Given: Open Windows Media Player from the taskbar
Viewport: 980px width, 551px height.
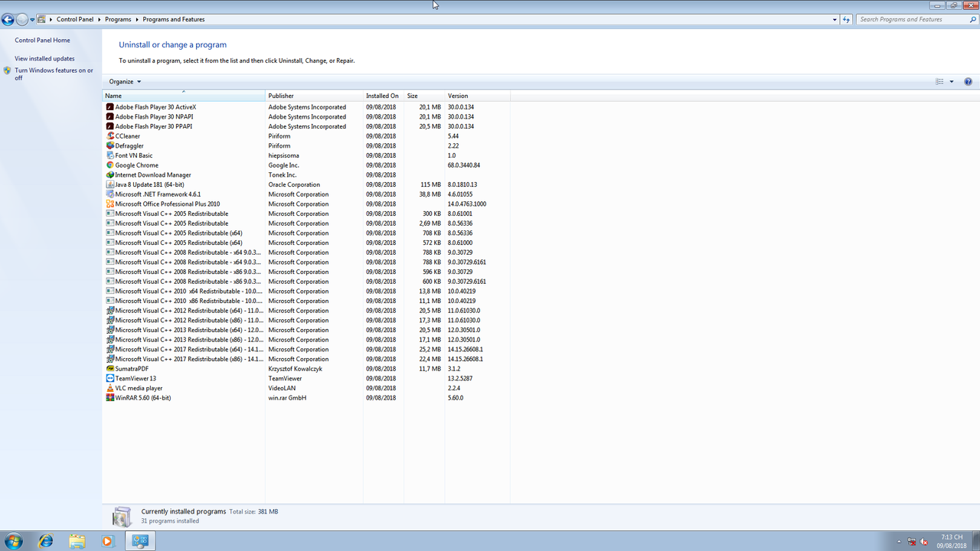Looking at the screenshot, I should pos(107,541).
